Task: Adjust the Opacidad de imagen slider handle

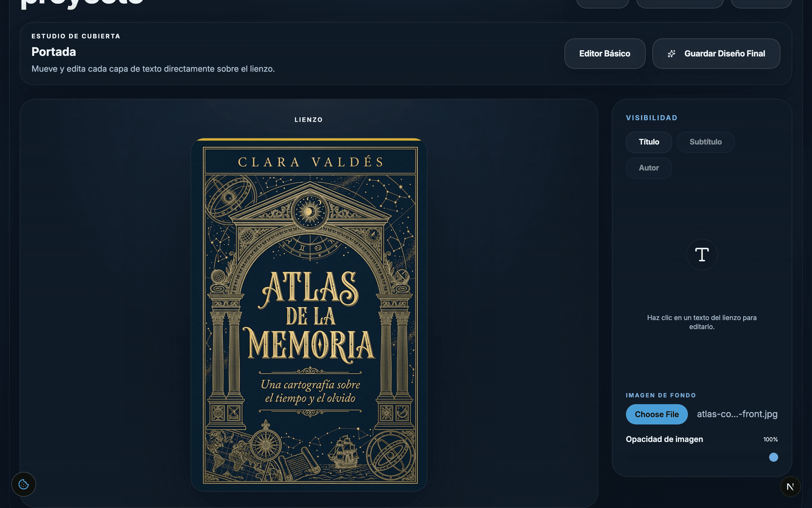Action: pos(773,457)
